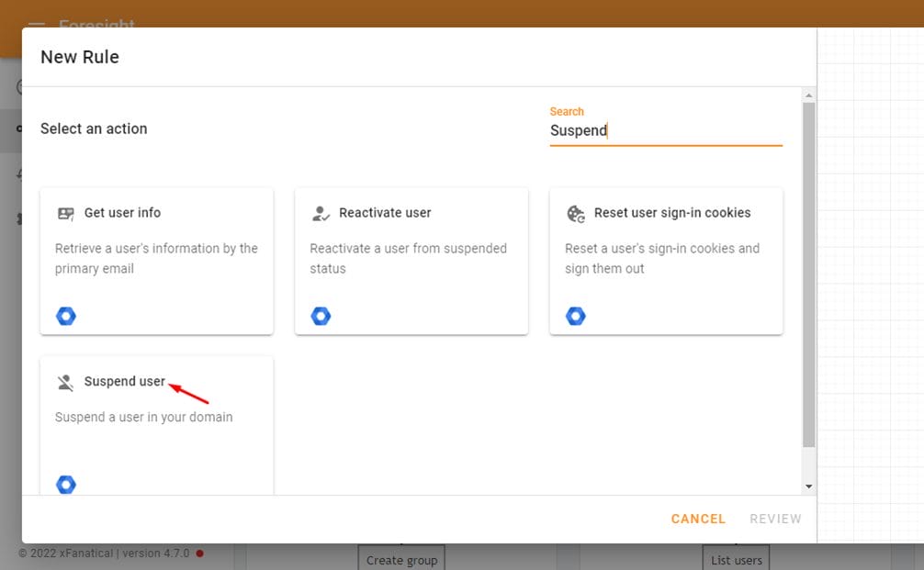Click the dialog's vertical scrollbar thumb

tap(809, 275)
